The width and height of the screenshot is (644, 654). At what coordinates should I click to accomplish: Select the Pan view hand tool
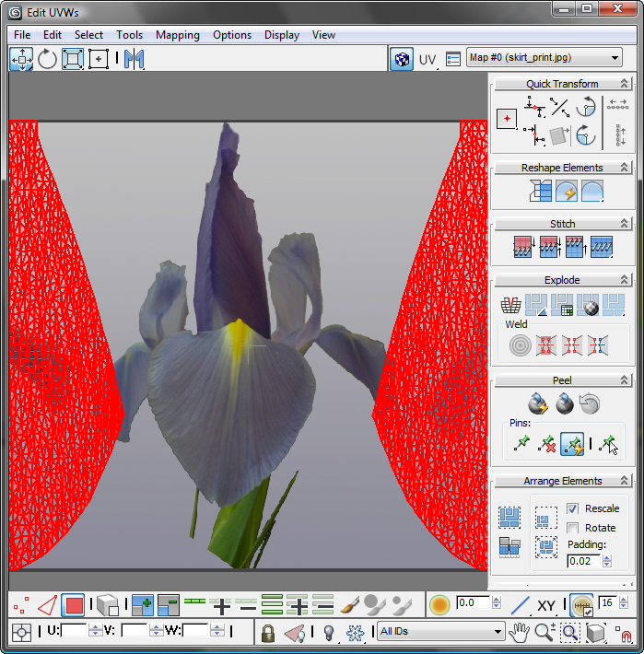point(519,632)
